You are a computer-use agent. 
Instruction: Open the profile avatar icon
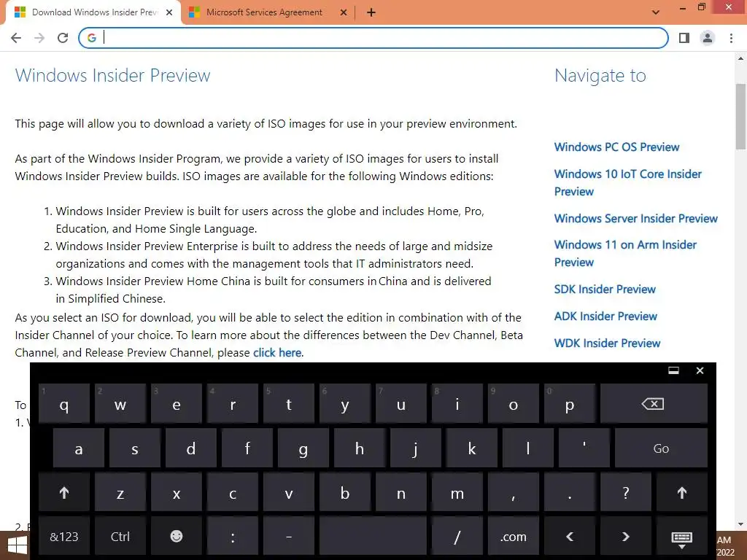point(708,38)
